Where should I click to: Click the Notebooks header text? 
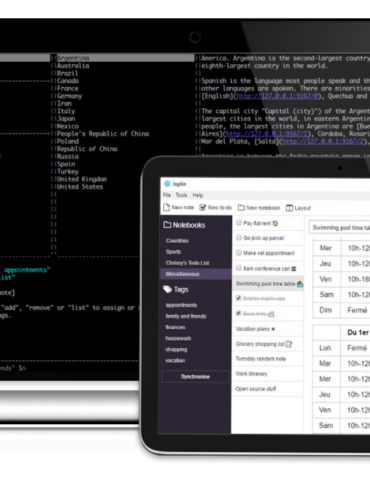pyautogui.click(x=189, y=225)
